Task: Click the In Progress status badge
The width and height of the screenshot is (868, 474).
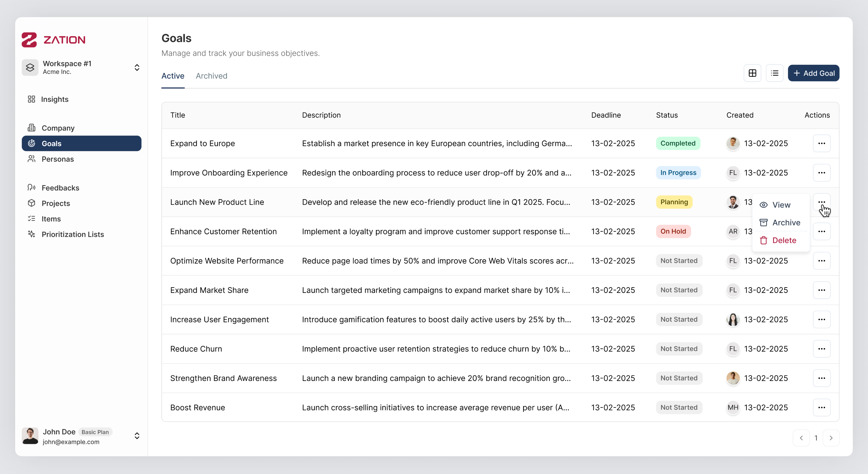Action: tap(678, 172)
